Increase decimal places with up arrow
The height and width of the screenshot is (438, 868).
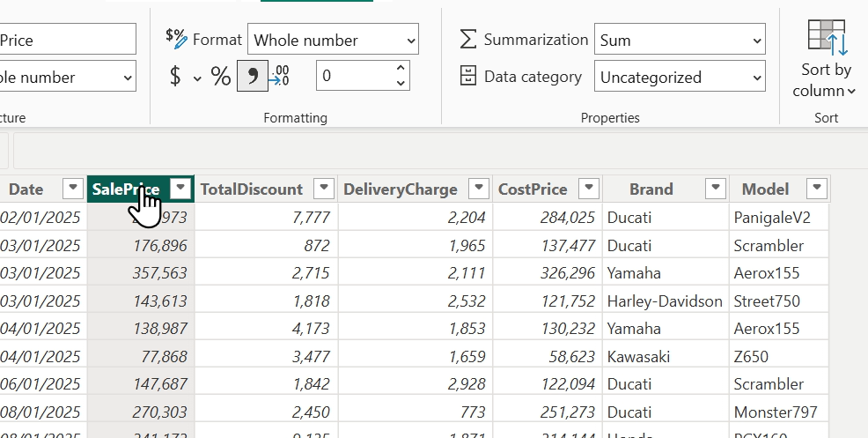coord(401,68)
